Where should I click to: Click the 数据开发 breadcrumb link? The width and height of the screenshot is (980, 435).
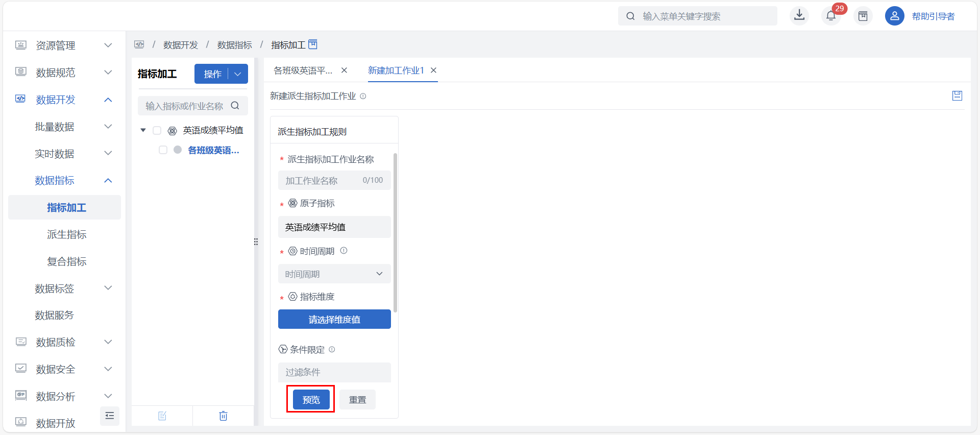(x=181, y=45)
